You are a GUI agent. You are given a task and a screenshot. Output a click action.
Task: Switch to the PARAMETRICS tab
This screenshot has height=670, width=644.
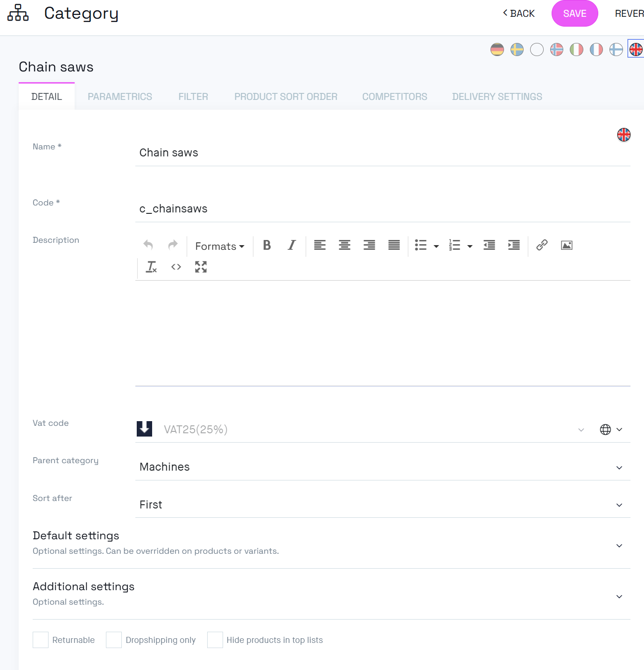coord(120,97)
